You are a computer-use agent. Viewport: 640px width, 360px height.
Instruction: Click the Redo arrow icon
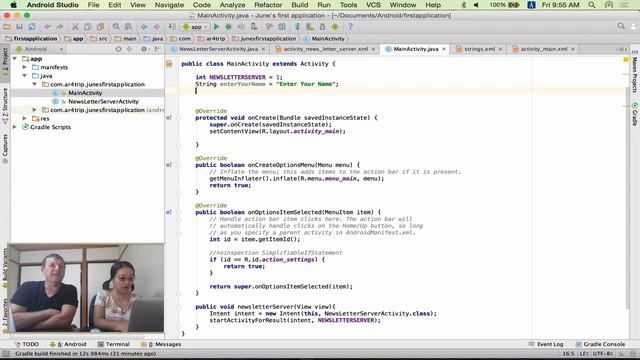(x=60, y=27)
